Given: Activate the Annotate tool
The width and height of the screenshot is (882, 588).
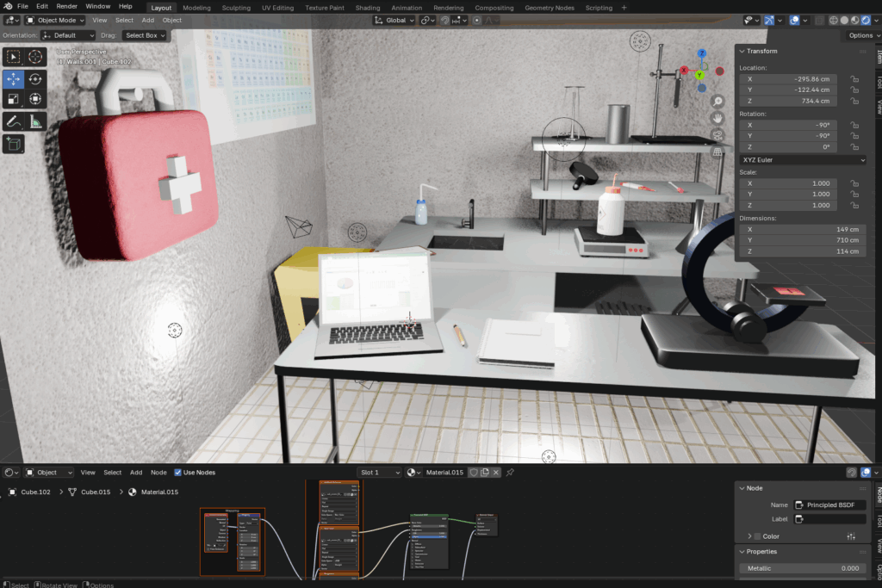Looking at the screenshot, I should (x=13, y=121).
